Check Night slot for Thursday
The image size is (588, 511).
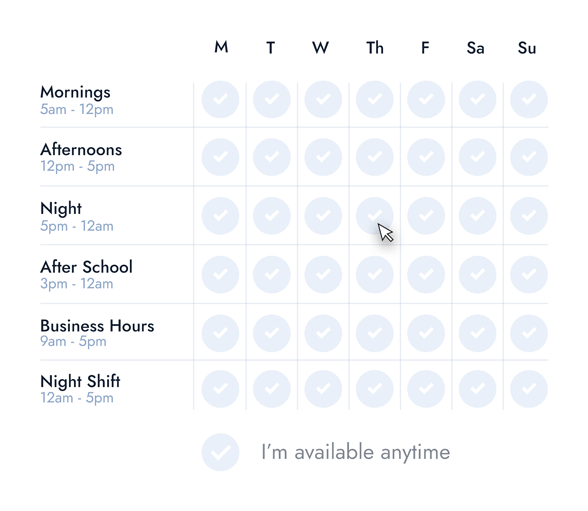tap(375, 216)
